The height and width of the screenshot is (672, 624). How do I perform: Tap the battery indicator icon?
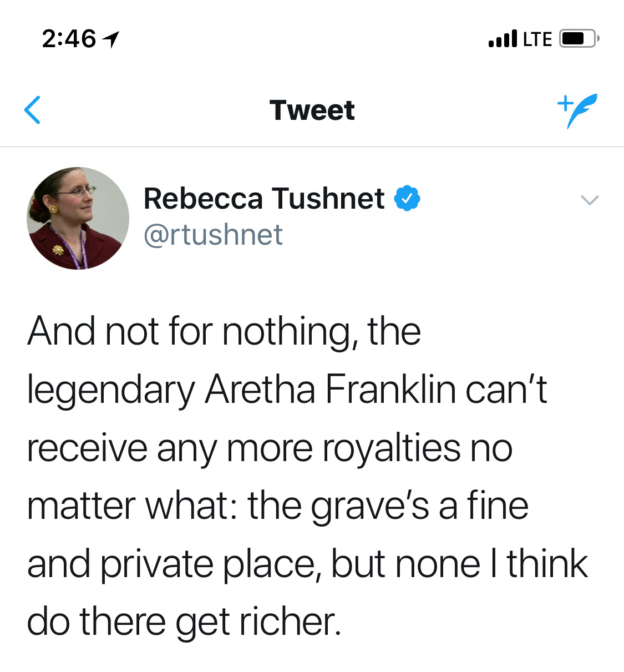click(x=578, y=39)
